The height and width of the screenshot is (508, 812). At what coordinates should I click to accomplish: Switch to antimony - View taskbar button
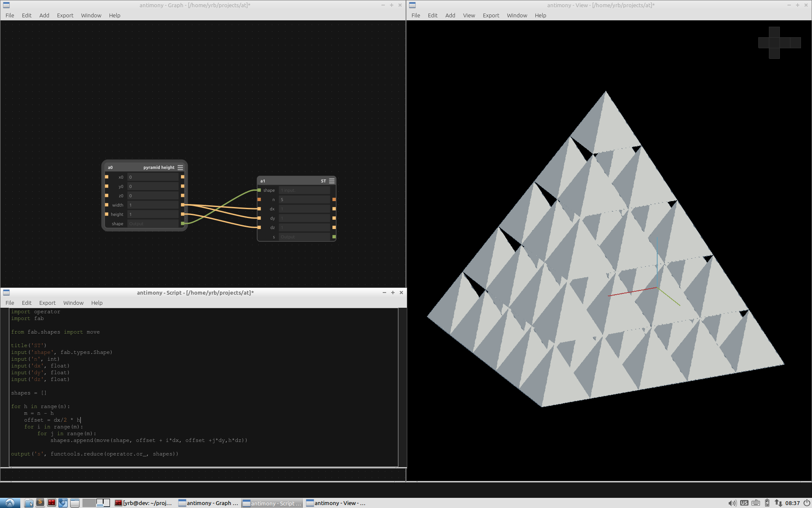pyautogui.click(x=336, y=503)
